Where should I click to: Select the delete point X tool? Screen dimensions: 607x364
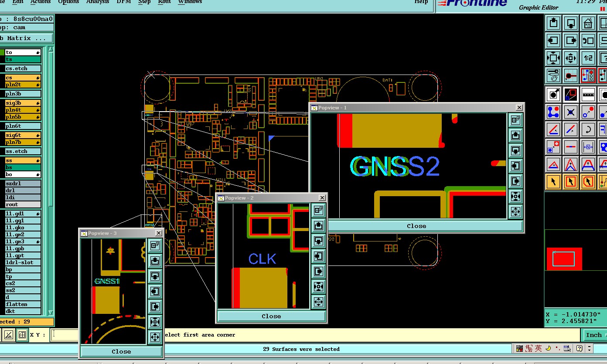[571, 112]
